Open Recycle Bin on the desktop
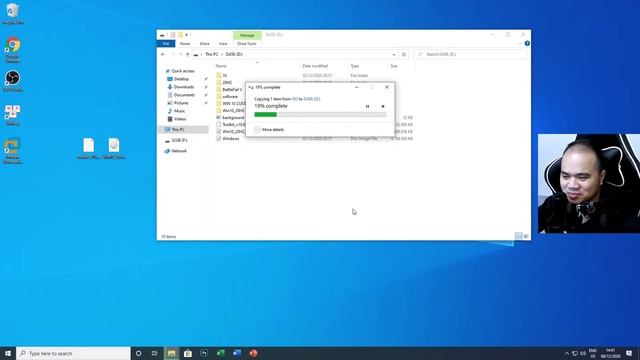The image size is (640, 360). (x=13, y=13)
